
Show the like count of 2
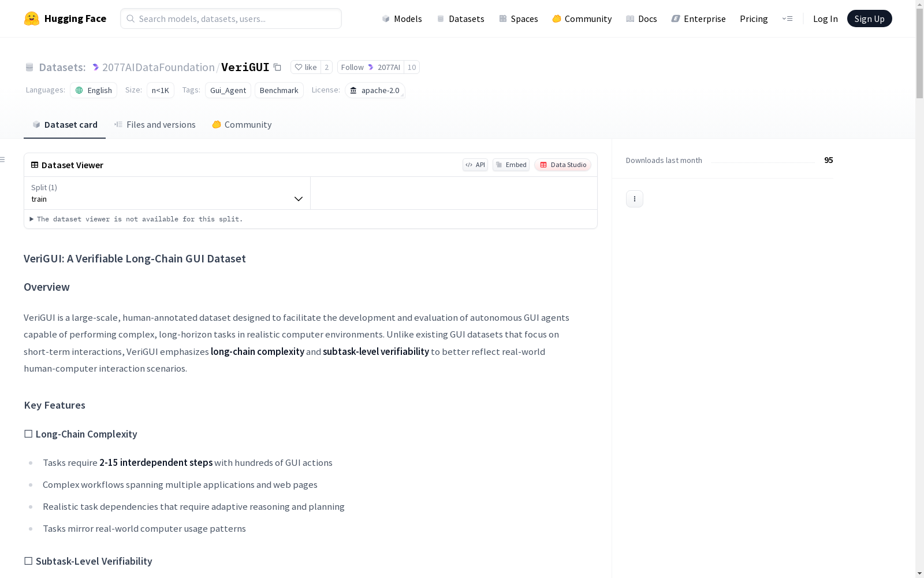pyautogui.click(x=327, y=67)
